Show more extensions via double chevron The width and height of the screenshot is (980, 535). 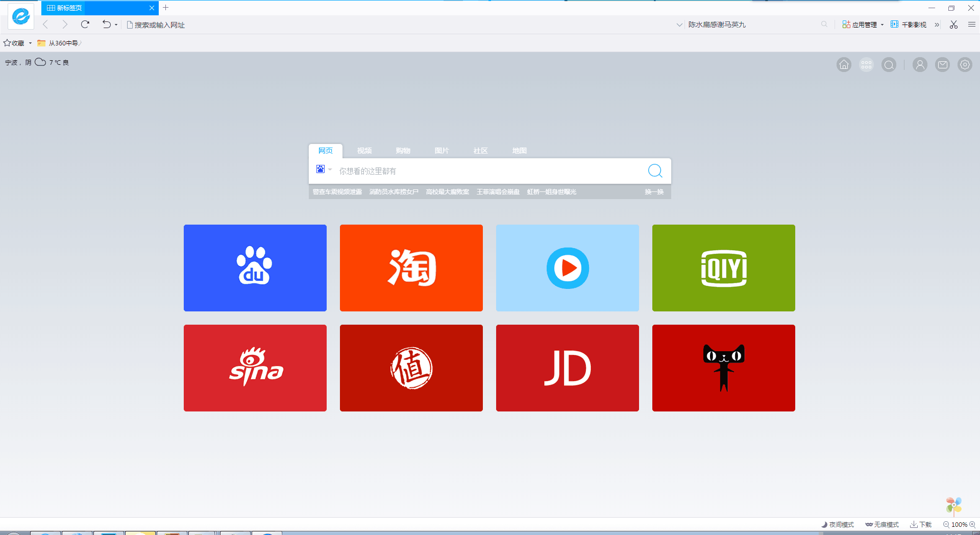937,25
